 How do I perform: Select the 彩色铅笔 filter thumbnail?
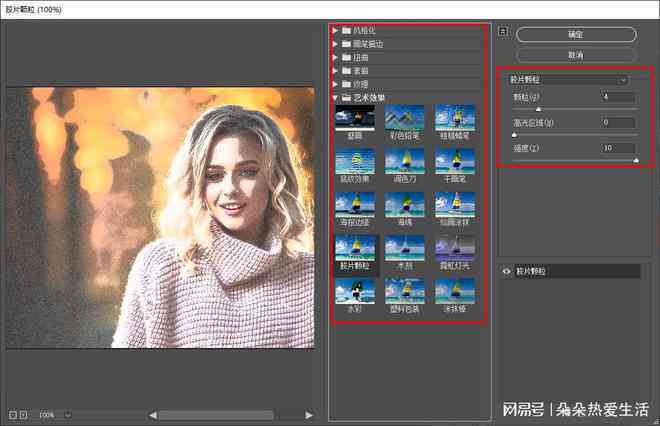coord(405,118)
